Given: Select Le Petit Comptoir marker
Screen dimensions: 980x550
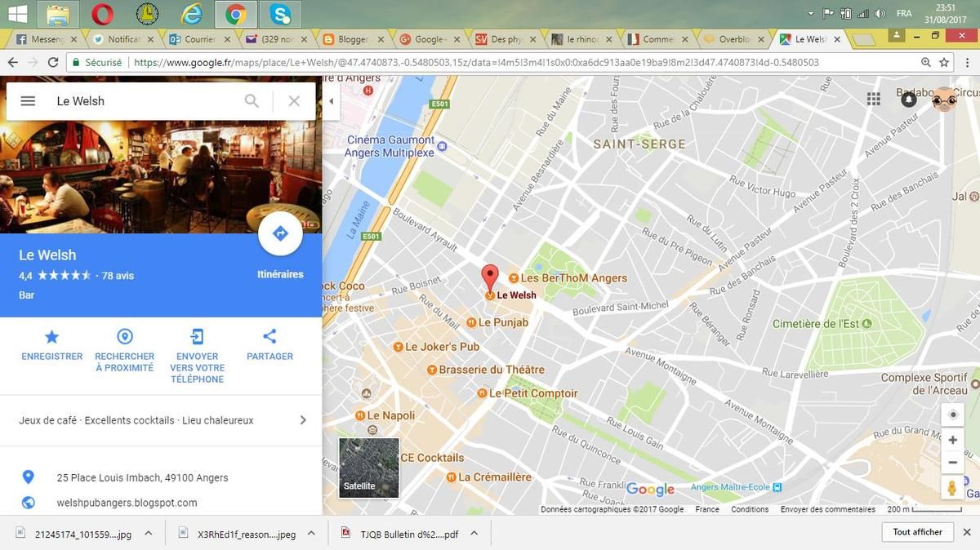Looking at the screenshot, I should (x=527, y=393).
